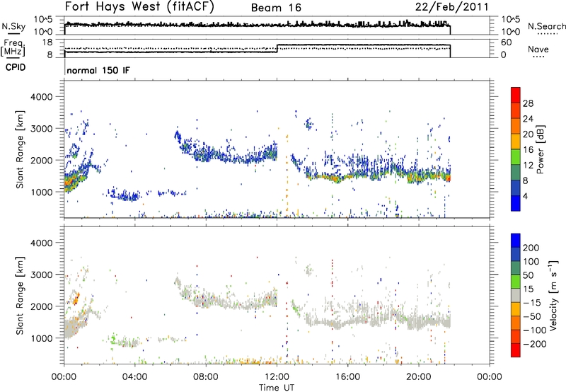
Task: Select the "20:00" time tick label
Action: pos(418,377)
